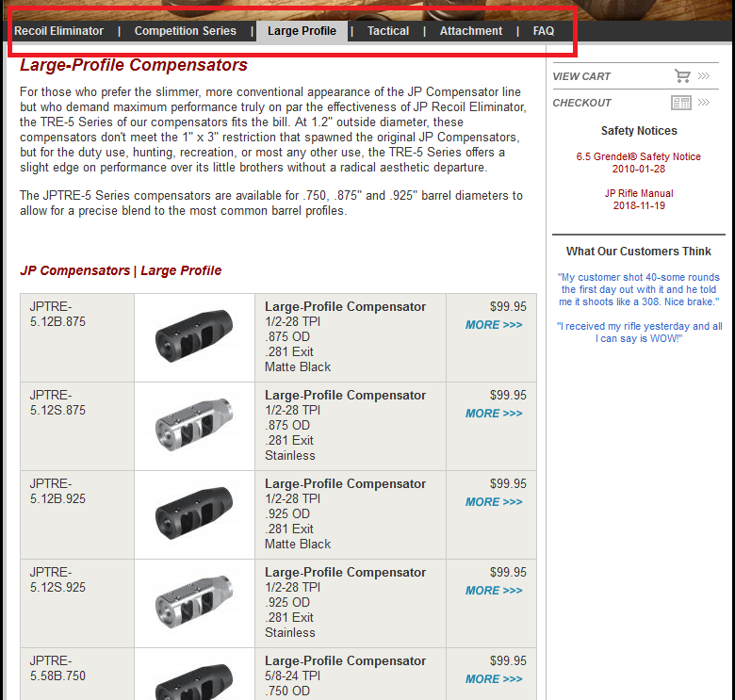
Task: Click MORE for JPTRE-5.12S.875
Action: 494,414
